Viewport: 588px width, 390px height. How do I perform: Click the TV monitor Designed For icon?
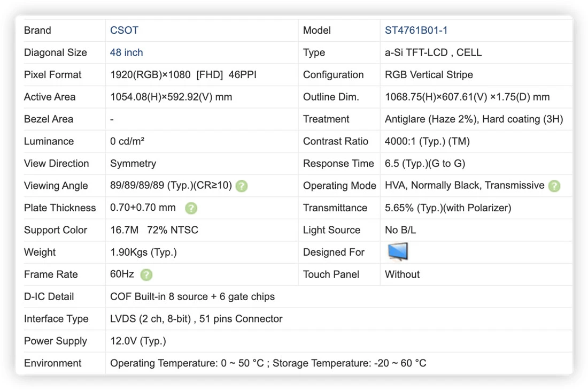398,251
